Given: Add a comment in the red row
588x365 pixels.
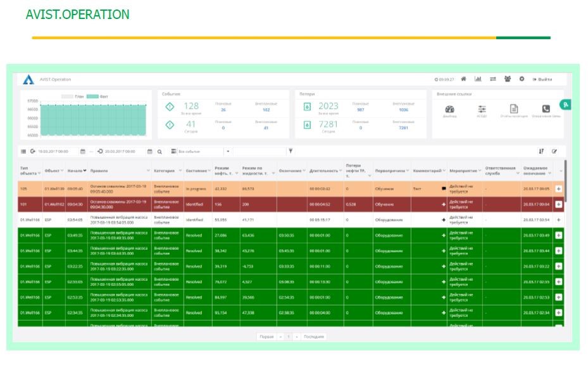Looking at the screenshot, I should click(x=444, y=204).
